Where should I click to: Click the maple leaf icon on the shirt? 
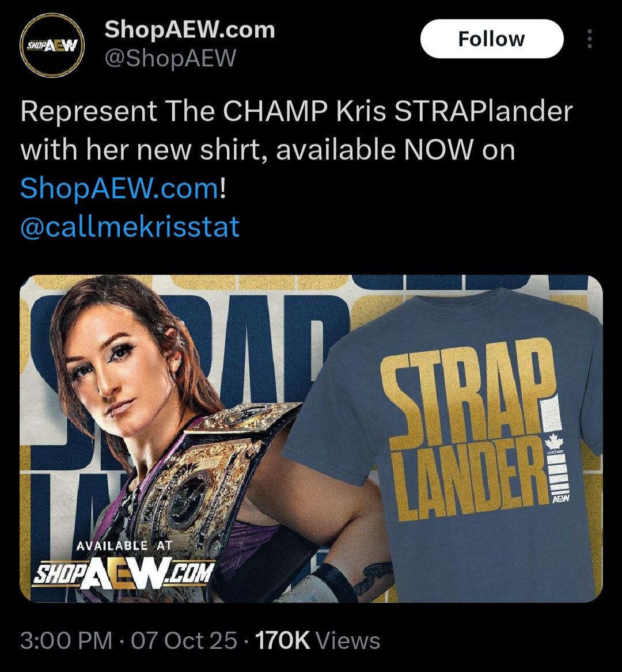tap(556, 442)
